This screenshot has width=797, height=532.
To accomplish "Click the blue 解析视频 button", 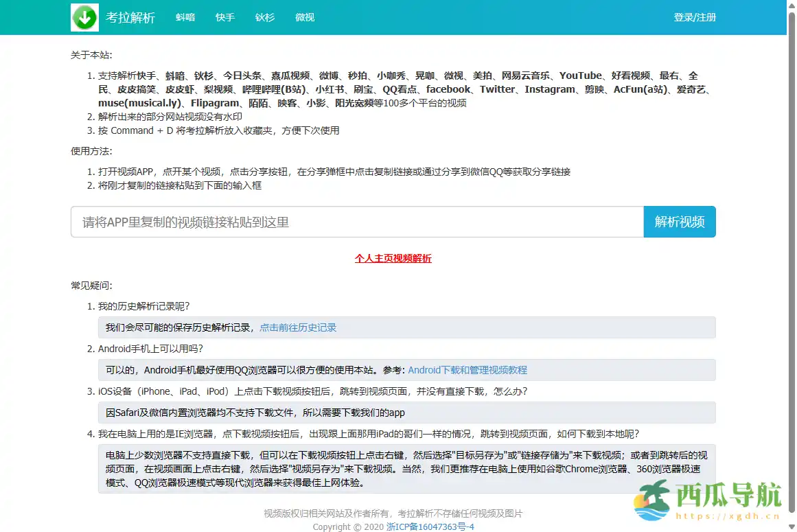I will tap(680, 222).
